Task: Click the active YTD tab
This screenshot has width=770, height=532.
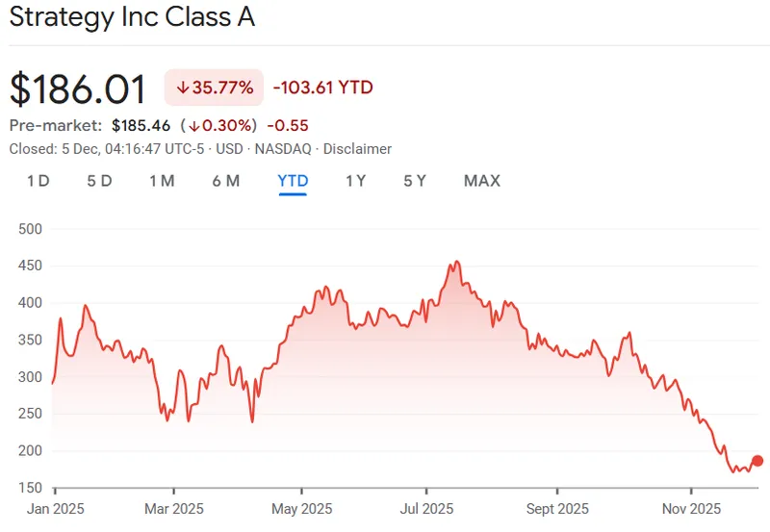Action: (293, 181)
